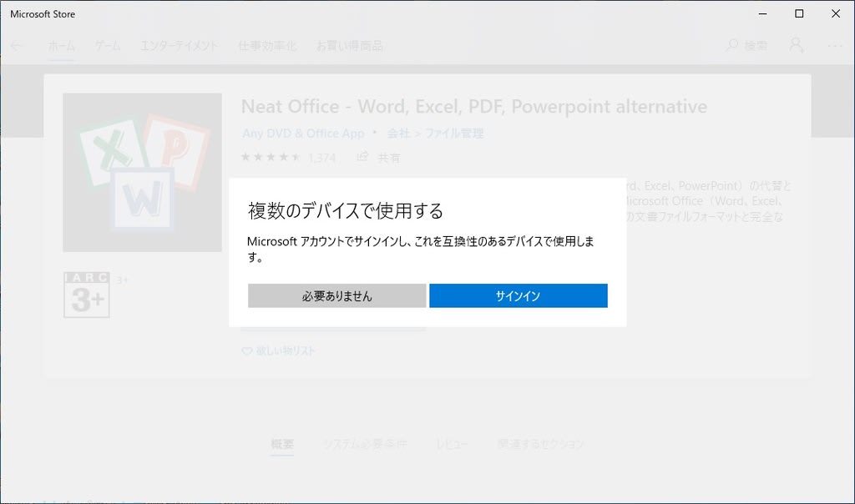Open the お買い得商品 tab
Viewport: 855px width, 504px height.
point(350,46)
